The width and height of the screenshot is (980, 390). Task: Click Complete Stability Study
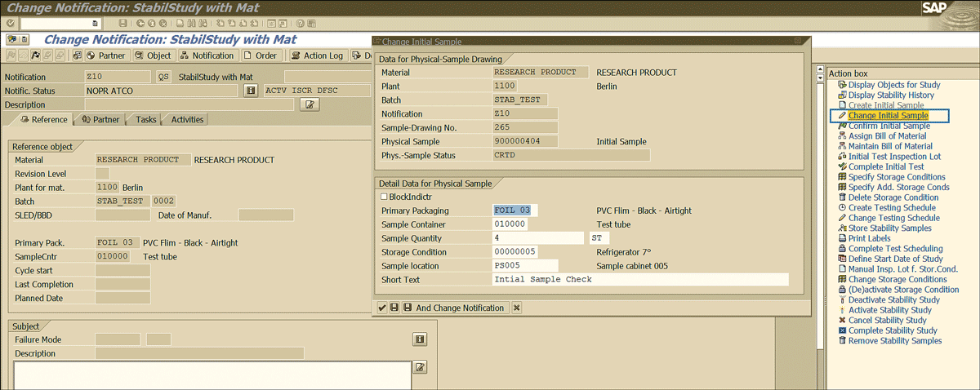click(x=893, y=330)
